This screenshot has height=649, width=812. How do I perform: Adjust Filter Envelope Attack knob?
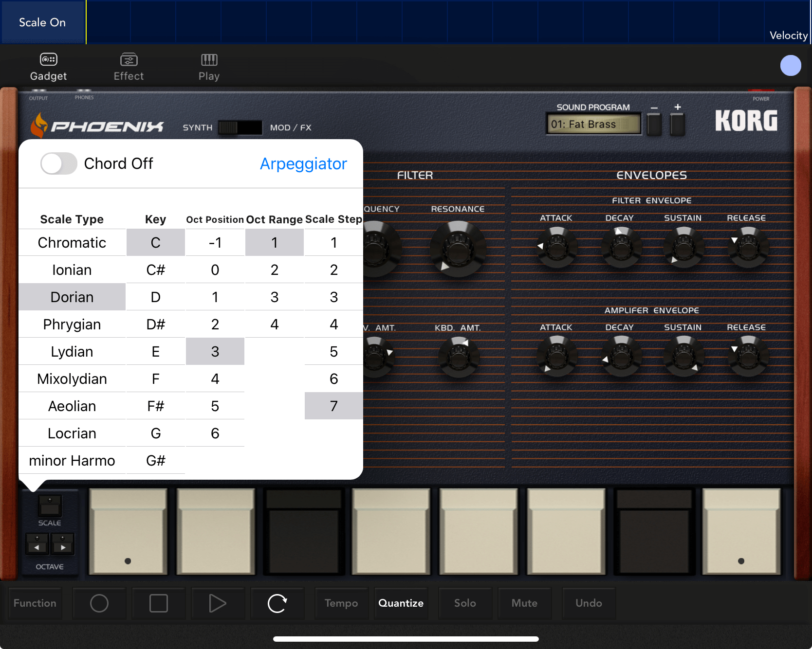[557, 248]
